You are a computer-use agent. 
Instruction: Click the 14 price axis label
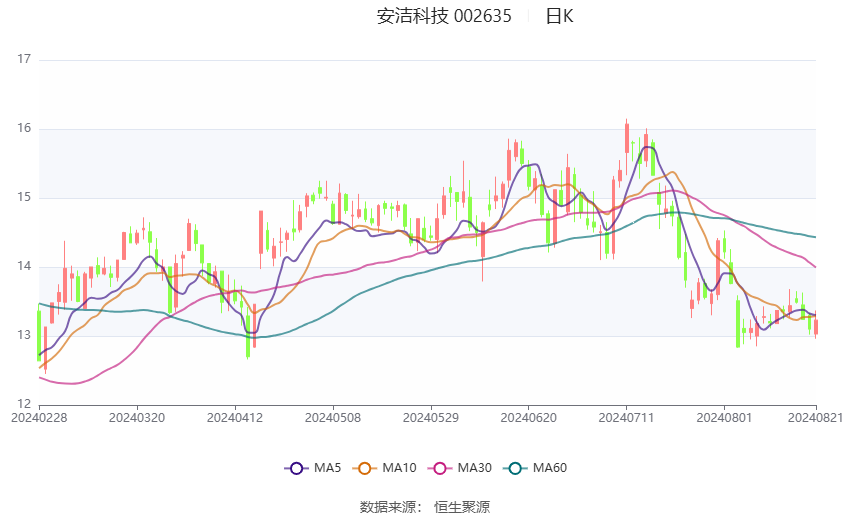click(24, 266)
